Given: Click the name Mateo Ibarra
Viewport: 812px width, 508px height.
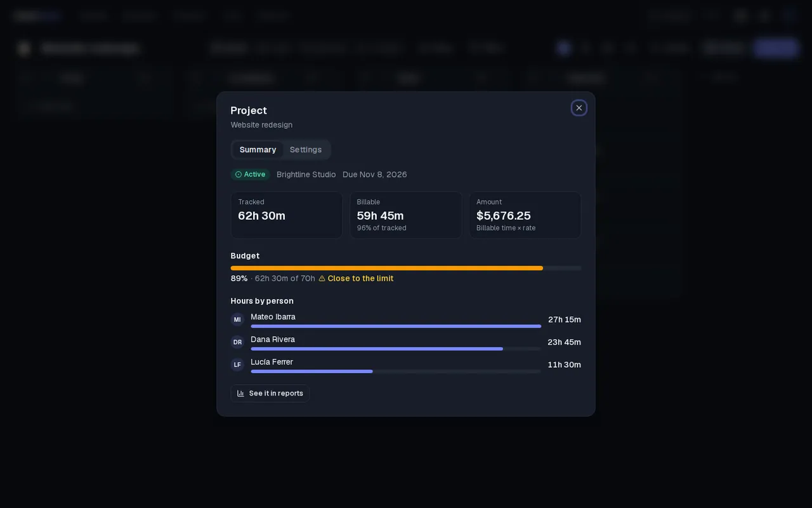Looking at the screenshot, I should pyautogui.click(x=273, y=317).
